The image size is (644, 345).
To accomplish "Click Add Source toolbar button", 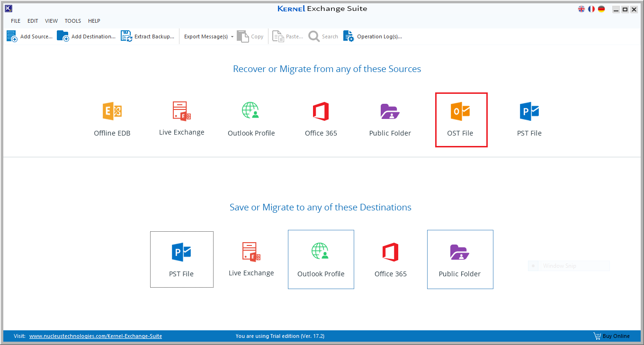I will pyautogui.click(x=29, y=36).
